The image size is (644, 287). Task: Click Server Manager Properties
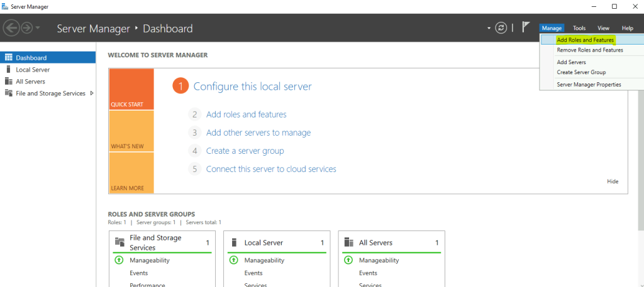[589, 84]
